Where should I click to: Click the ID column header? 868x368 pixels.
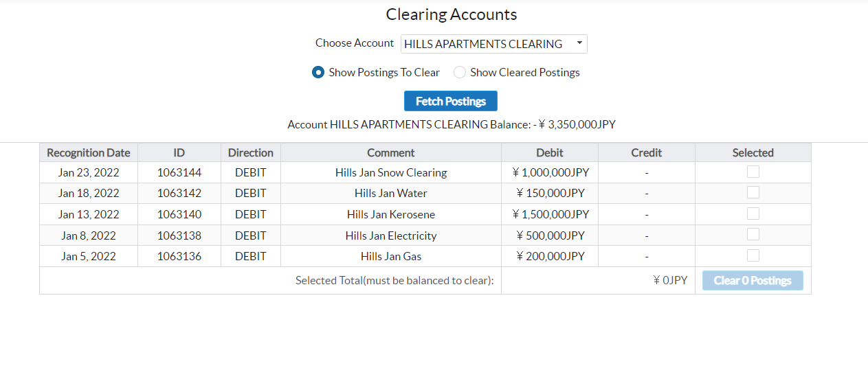coord(179,152)
